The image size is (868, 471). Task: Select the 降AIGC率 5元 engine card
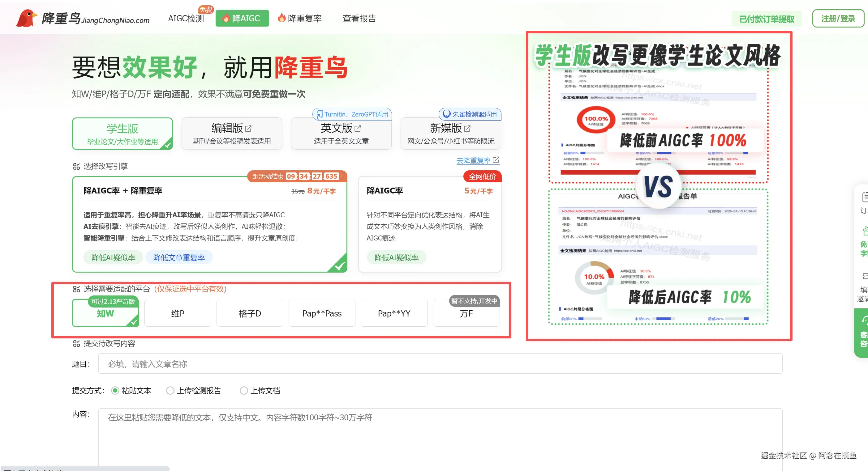[430, 224]
